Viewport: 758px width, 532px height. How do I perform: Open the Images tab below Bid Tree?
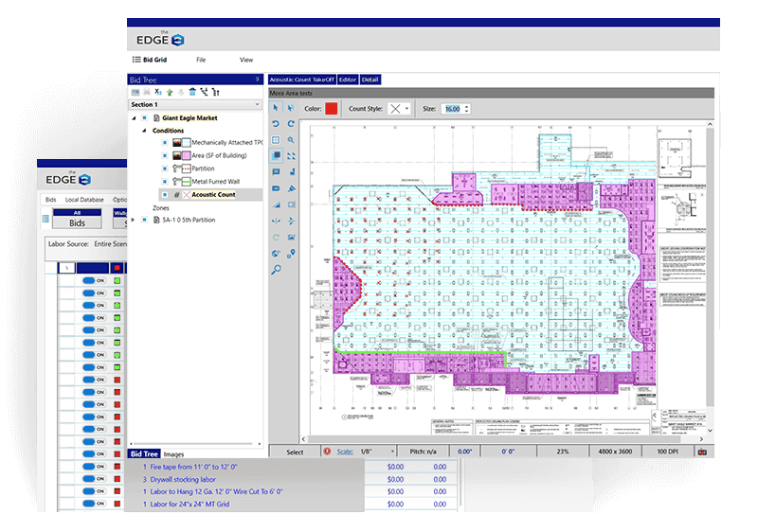point(173,454)
